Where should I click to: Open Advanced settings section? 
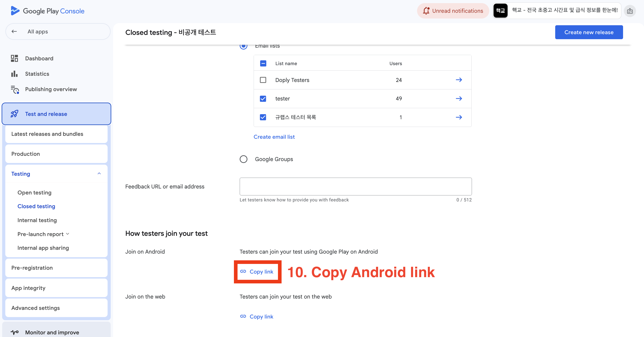[x=57, y=308]
